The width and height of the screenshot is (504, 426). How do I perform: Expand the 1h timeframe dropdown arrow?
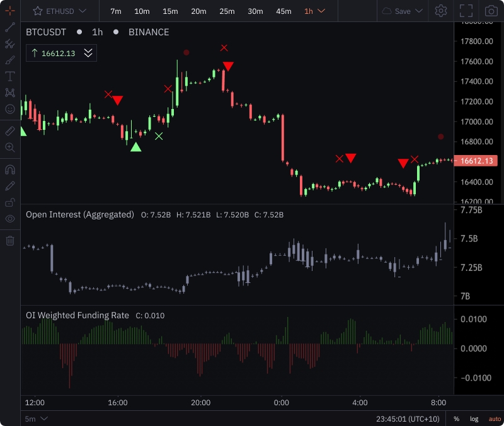coord(321,11)
